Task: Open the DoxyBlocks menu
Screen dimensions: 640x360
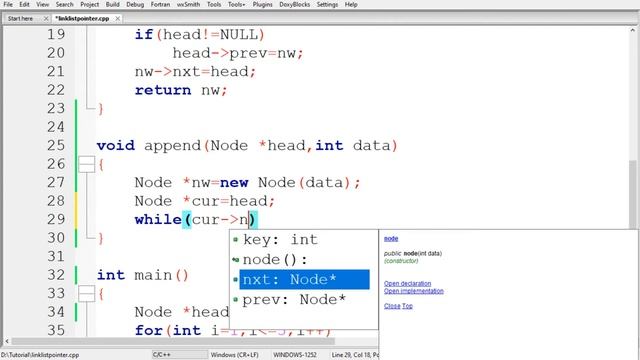Action: pyautogui.click(x=295, y=4)
